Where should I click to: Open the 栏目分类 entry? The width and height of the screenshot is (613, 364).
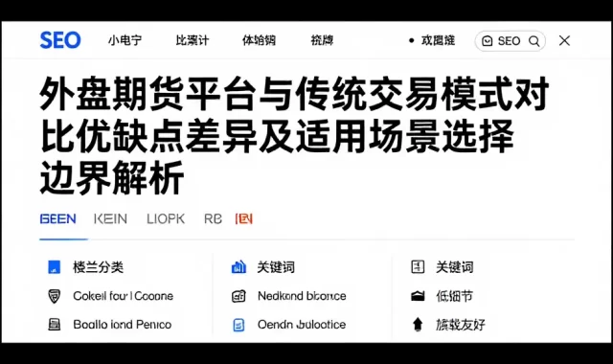click(x=98, y=267)
